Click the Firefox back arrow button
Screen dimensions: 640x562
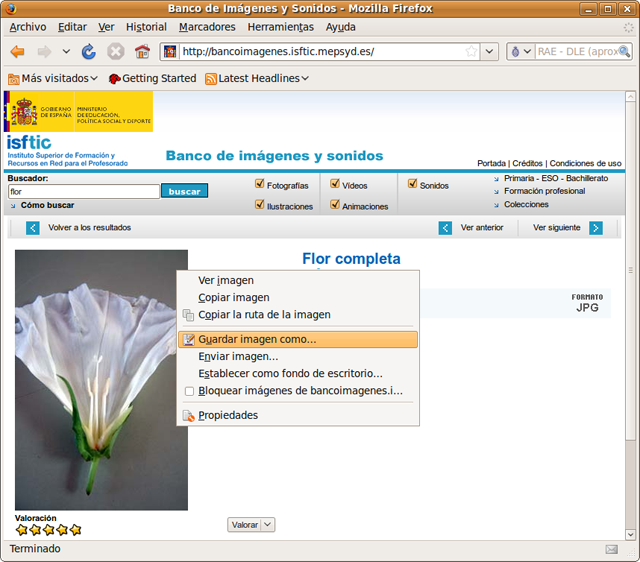(17, 51)
